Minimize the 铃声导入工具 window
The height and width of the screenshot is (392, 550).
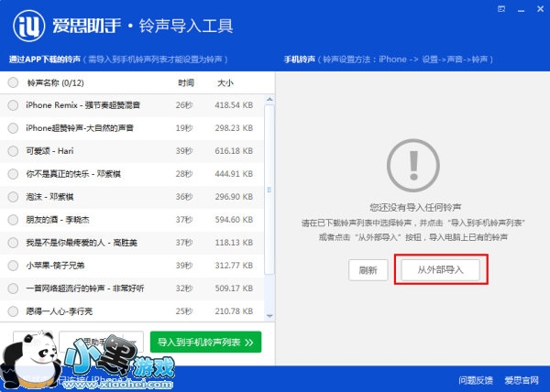pos(521,10)
